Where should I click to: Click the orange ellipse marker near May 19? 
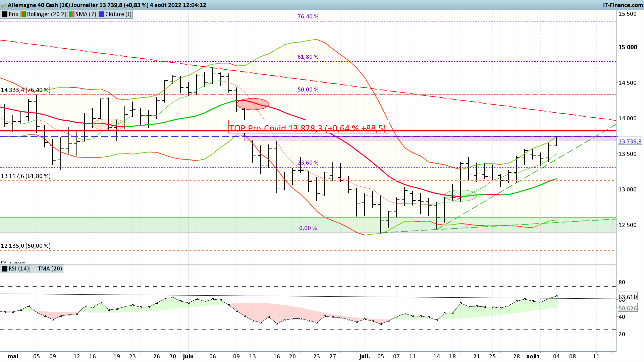(109, 124)
